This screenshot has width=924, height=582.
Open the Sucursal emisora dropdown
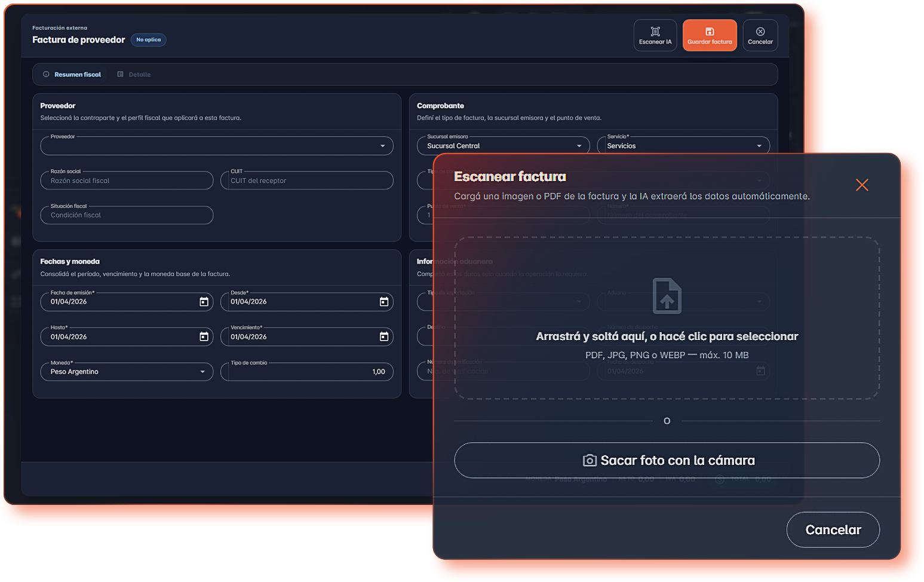[x=503, y=146]
